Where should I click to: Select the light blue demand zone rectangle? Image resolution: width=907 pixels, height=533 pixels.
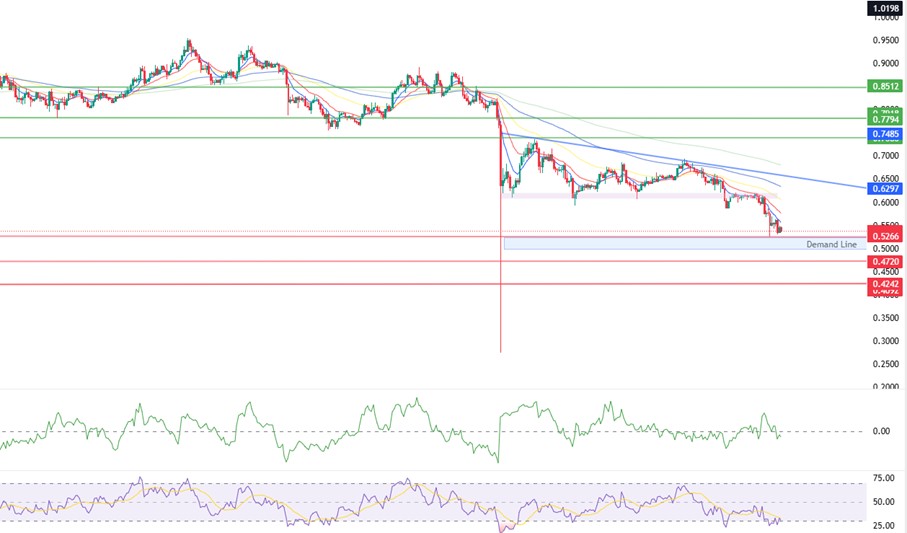(x=650, y=244)
